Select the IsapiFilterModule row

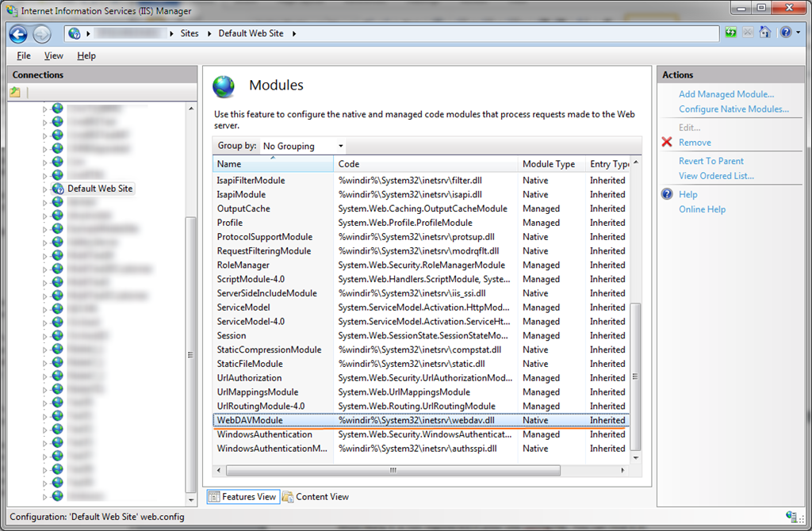coord(422,181)
